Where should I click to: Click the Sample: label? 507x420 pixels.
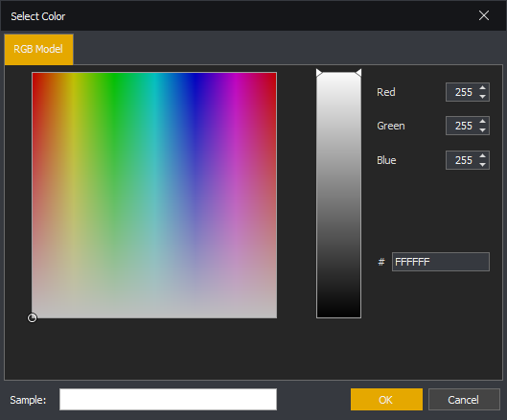28,400
